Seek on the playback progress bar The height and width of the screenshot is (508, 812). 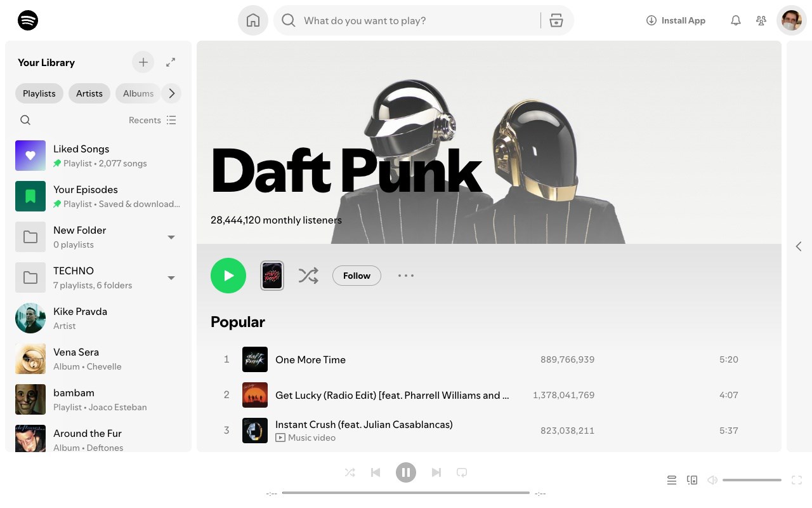point(406,493)
